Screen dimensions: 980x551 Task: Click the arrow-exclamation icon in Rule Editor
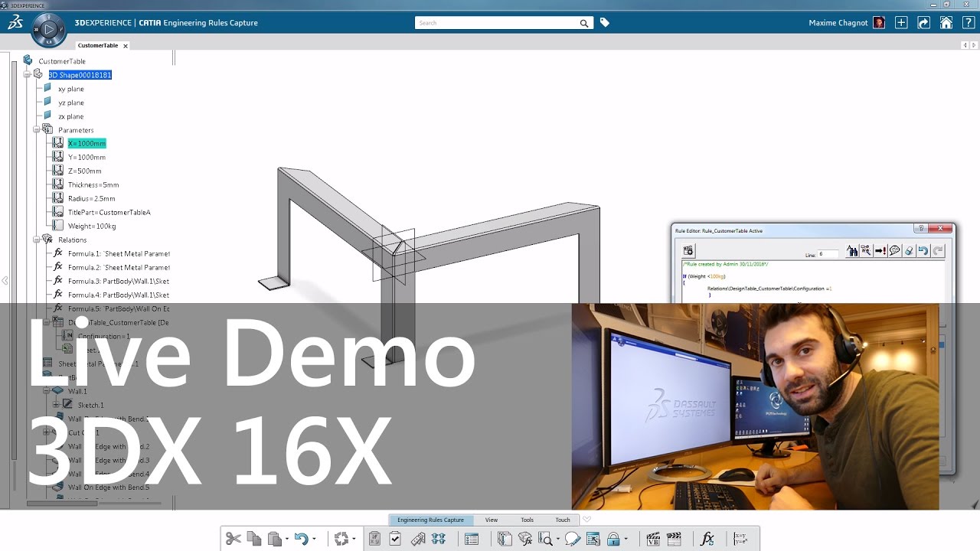pyautogui.click(x=880, y=250)
